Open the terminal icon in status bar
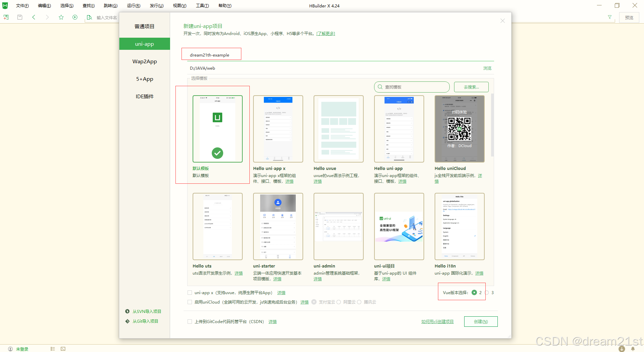644x352 pixels. (x=63, y=349)
